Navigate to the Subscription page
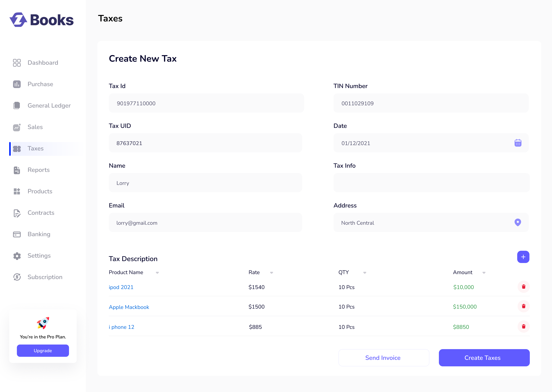Image resolution: width=552 pixels, height=392 pixels. (45, 277)
